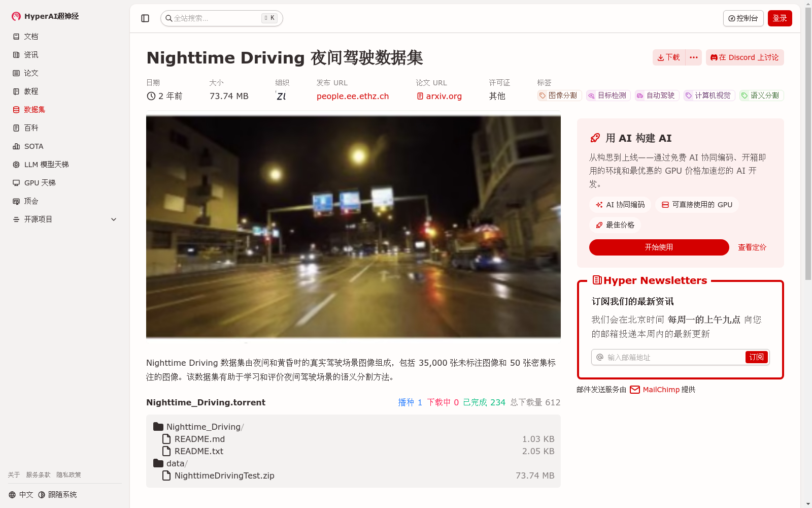
Task: Open the 控制台 console button
Action: pyautogui.click(x=743, y=18)
